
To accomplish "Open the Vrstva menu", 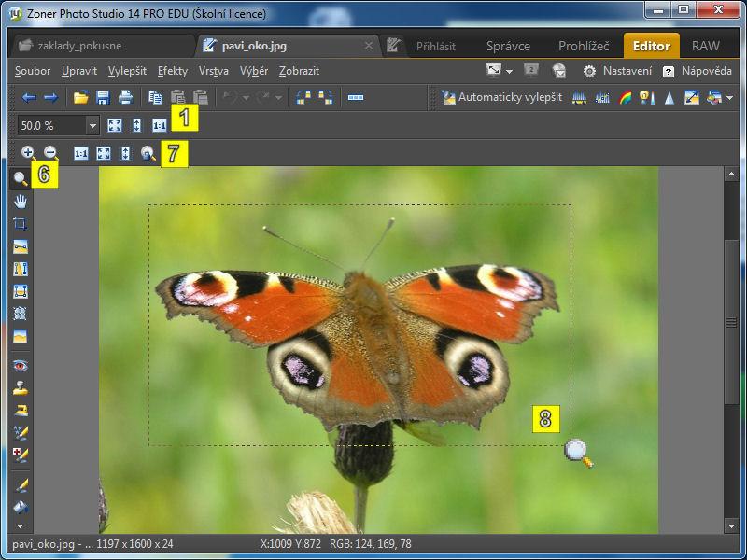I will pos(214,71).
